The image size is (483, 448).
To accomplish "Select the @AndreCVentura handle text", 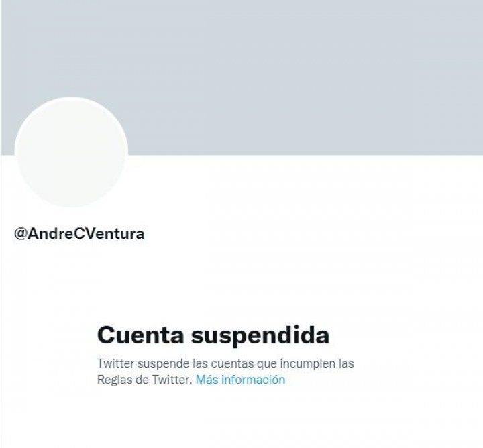I will click(x=79, y=233).
